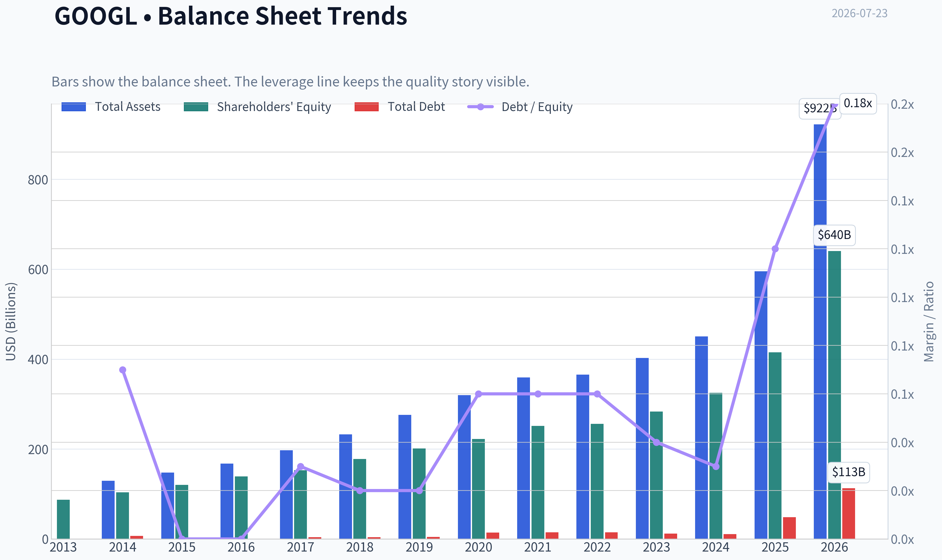942x560 pixels.
Task: Click the red Total Debt legend swatch
Action: (x=366, y=107)
